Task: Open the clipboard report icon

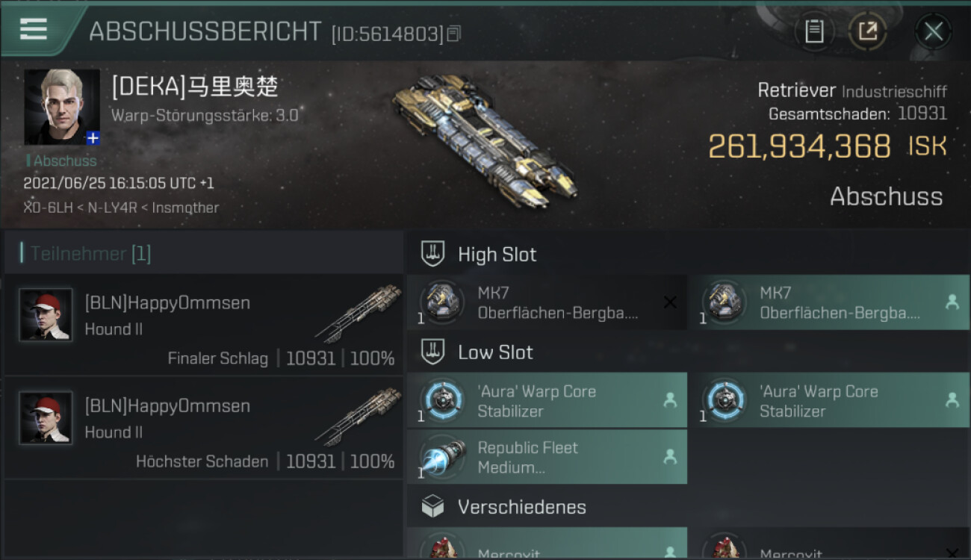Action: point(813,31)
